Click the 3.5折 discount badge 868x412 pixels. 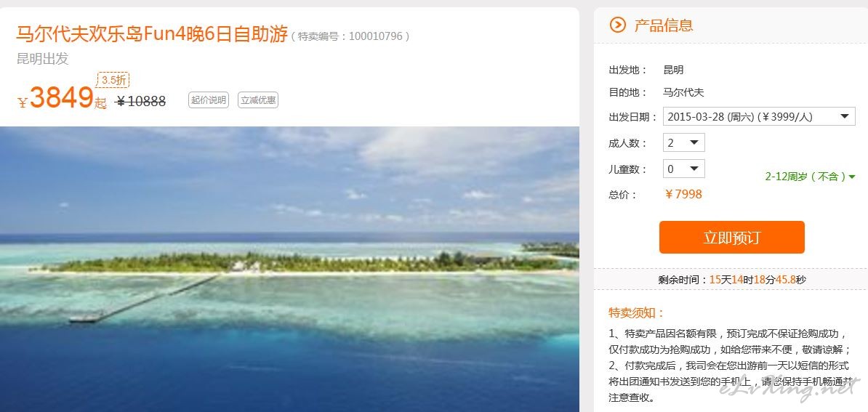coord(113,80)
